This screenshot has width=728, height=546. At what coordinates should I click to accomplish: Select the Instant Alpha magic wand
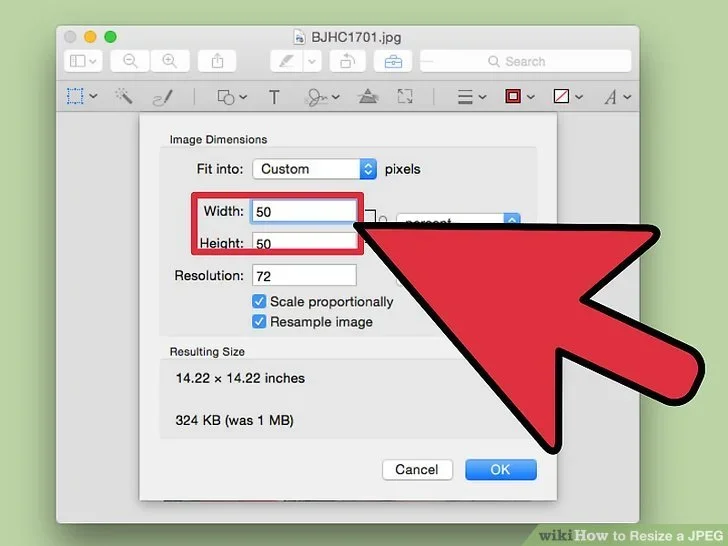(124, 97)
